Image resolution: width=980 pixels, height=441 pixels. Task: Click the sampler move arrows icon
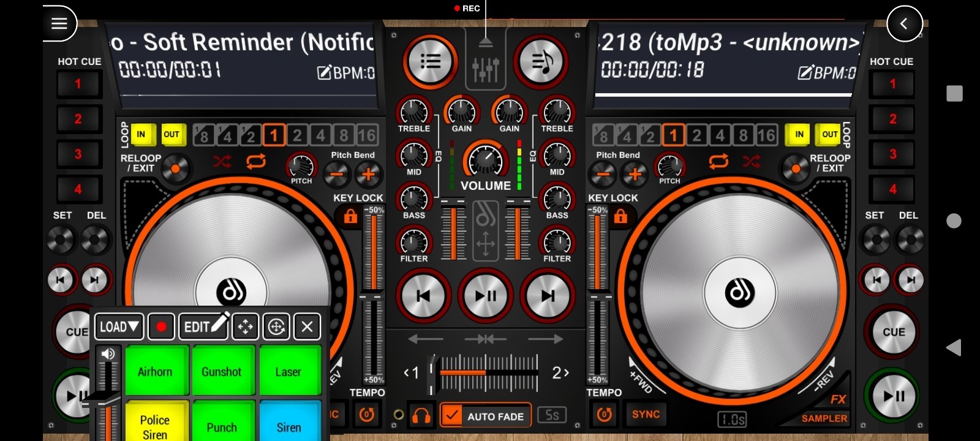click(245, 327)
